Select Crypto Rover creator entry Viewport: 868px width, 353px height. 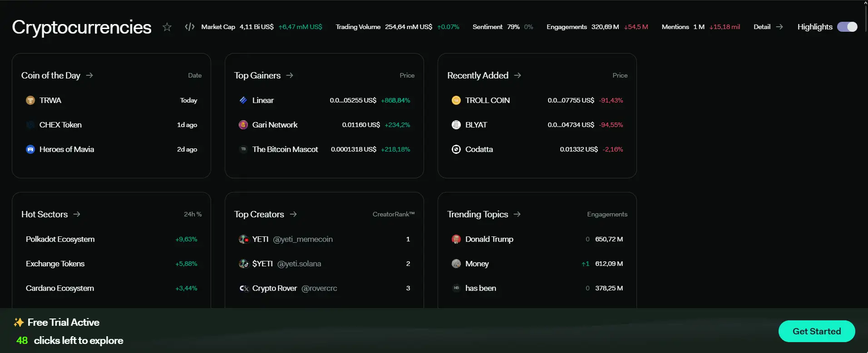[275, 288]
